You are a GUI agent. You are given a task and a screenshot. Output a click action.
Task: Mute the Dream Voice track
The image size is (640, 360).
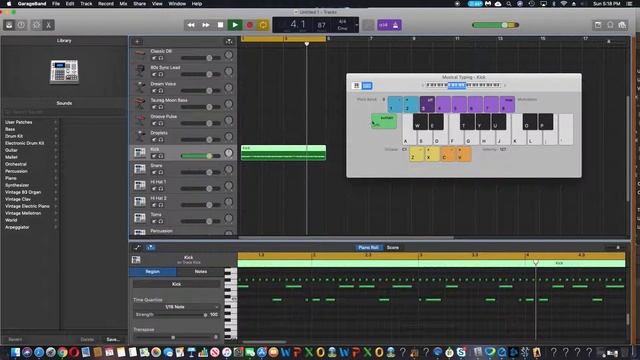[154, 91]
